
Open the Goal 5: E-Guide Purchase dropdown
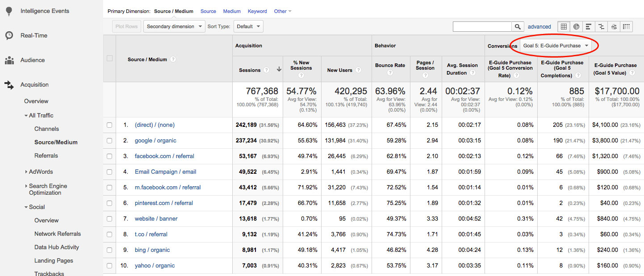556,46
